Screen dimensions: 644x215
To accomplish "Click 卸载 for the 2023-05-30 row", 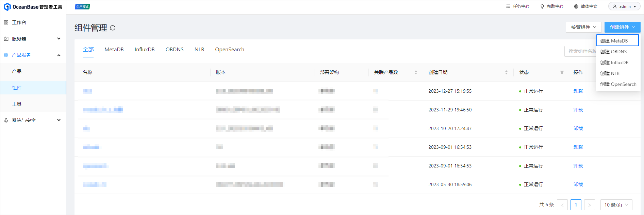I will tap(578, 184).
